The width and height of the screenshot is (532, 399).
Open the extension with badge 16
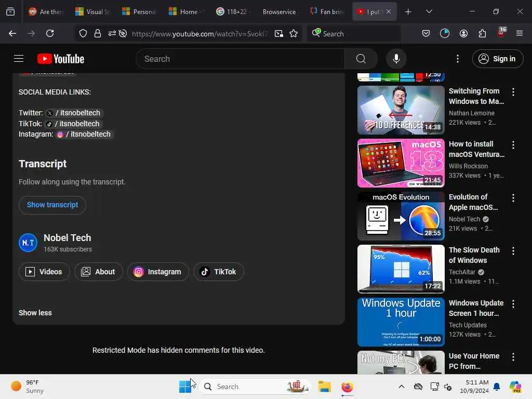[x=501, y=33]
